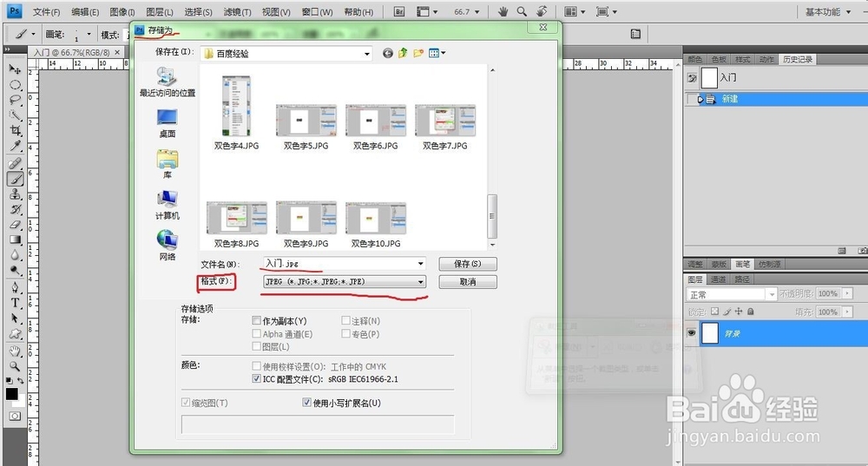Select the Horizontal Type tool
Screen dimensions: 868x466
click(x=15, y=303)
